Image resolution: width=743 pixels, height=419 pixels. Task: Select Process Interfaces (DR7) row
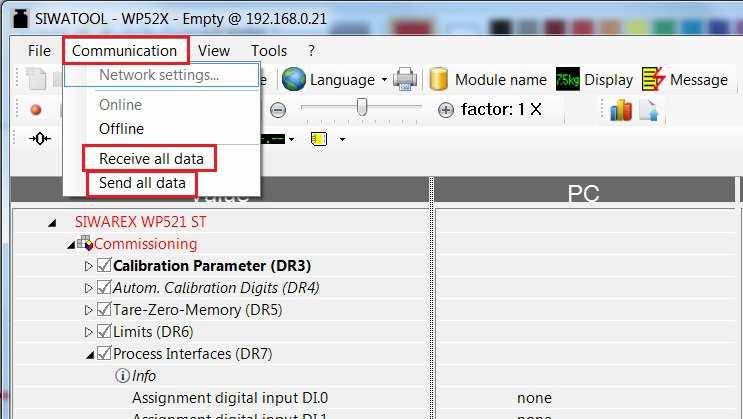pyautogui.click(x=192, y=354)
